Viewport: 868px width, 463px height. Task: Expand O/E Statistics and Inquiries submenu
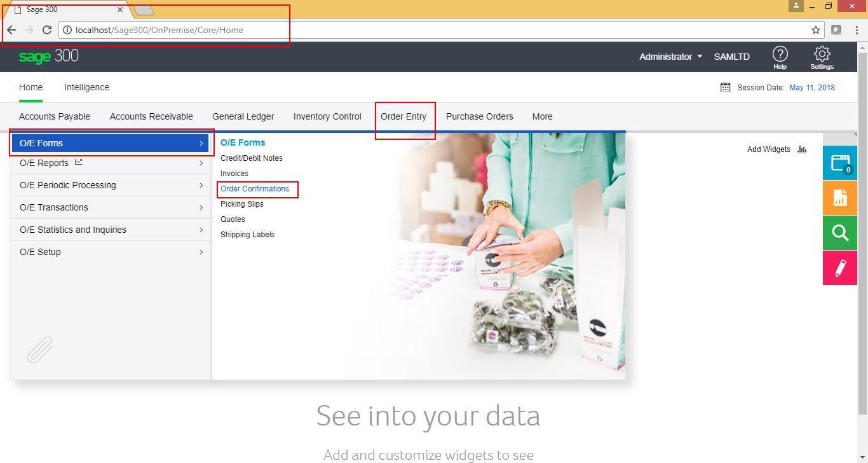click(111, 230)
